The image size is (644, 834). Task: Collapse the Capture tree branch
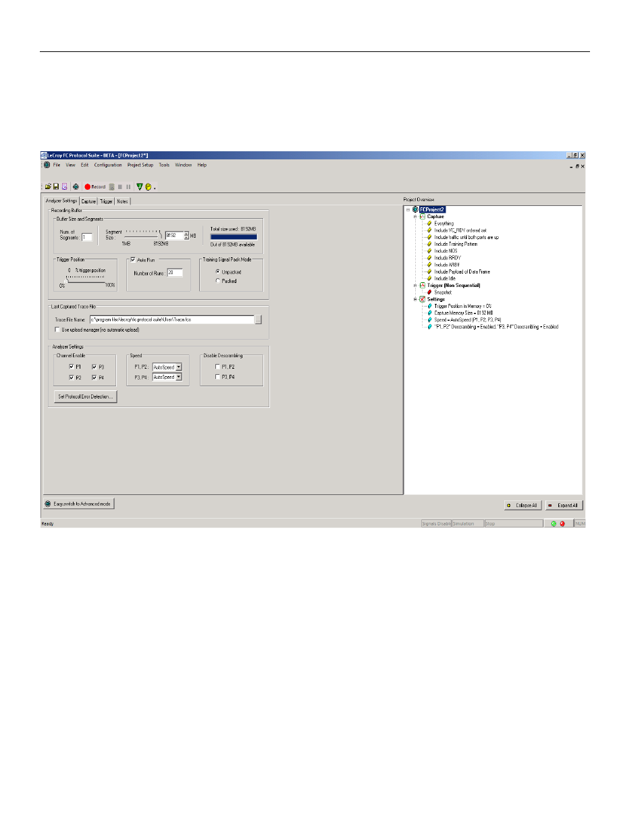(x=415, y=217)
